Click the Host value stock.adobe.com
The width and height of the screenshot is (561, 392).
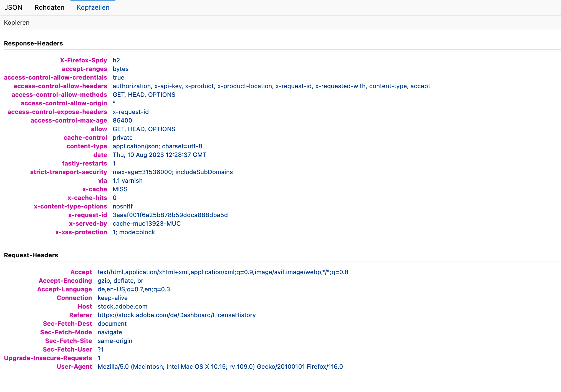click(122, 306)
